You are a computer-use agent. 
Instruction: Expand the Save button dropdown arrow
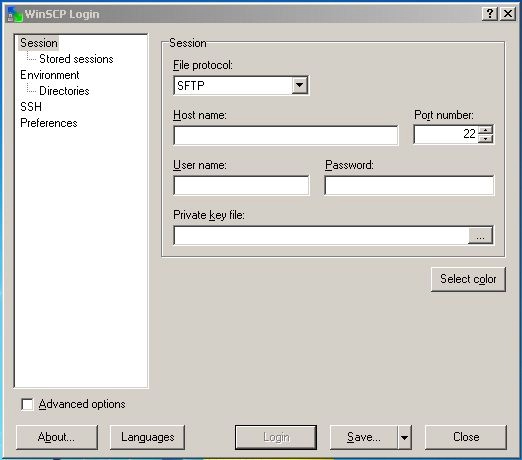pos(404,437)
